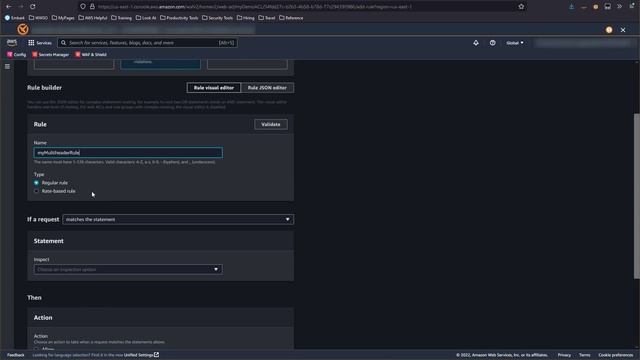Open the AWS help question-mark icon
Screen dimensions: 640x360
click(493, 43)
